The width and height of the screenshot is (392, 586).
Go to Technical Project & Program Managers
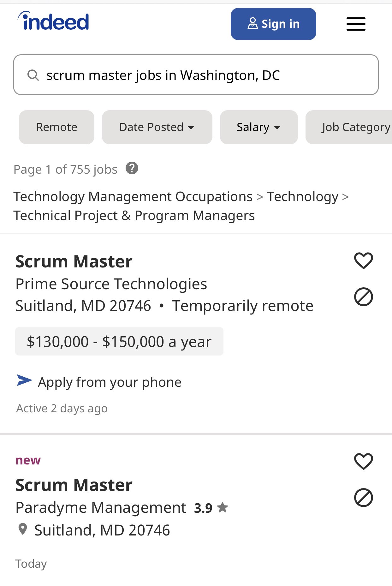click(x=134, y=216)
